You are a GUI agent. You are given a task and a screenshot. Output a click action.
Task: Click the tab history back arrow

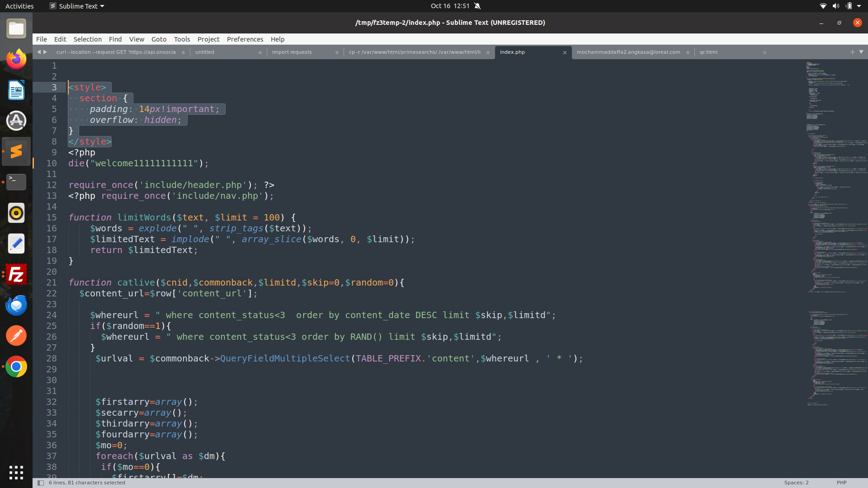[39, 52]
